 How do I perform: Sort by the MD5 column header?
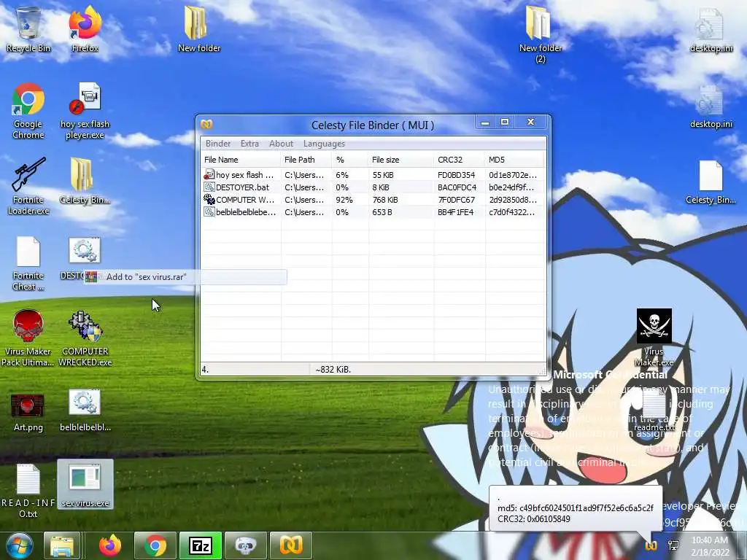click(514, 160)
